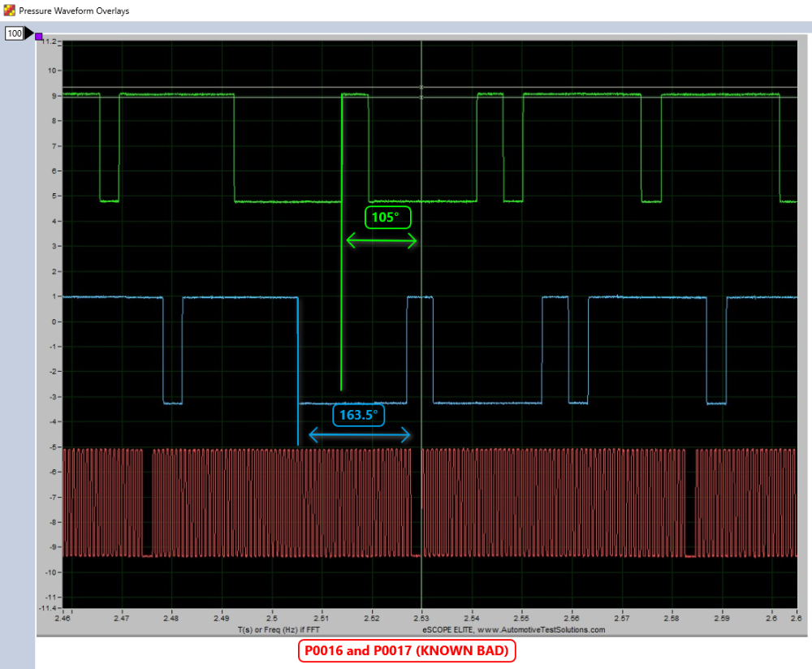The height and width of the screenshot is (669, 812).
Task: Click the 100 value marker box
Action: click(x=14, y=33)
